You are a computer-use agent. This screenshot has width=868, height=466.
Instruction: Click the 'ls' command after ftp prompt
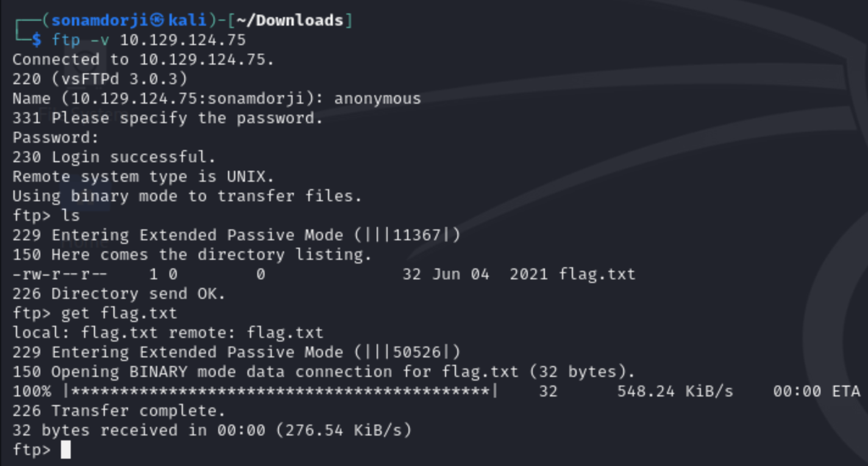point(71,216)
